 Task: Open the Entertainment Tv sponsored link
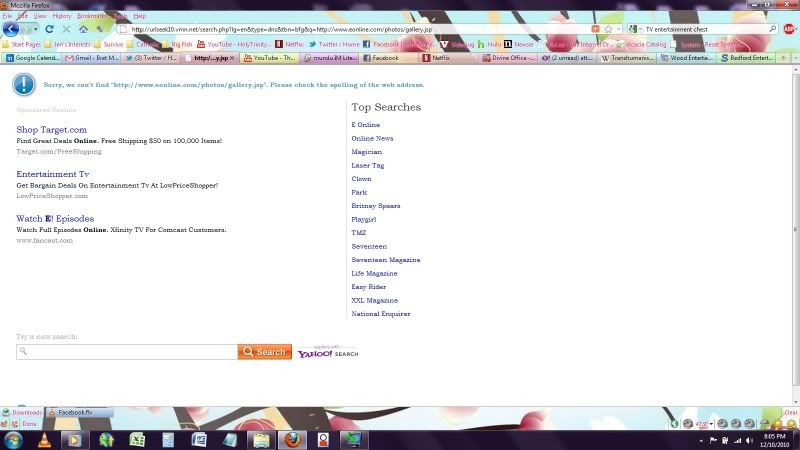point(53,174)
